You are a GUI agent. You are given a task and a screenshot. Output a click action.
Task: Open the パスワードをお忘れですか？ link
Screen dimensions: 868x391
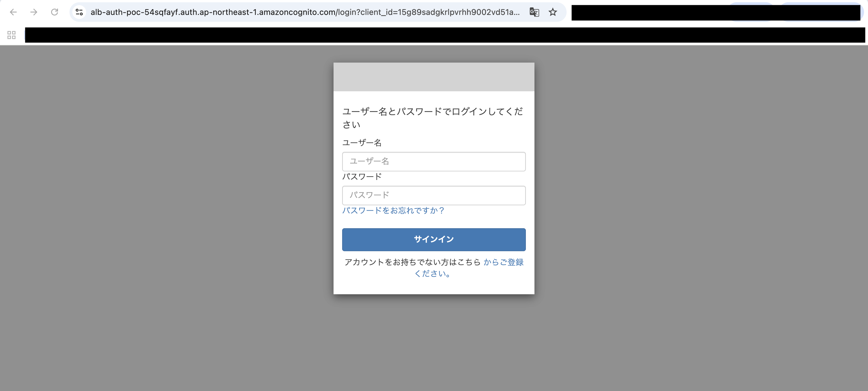coord(394,211)
